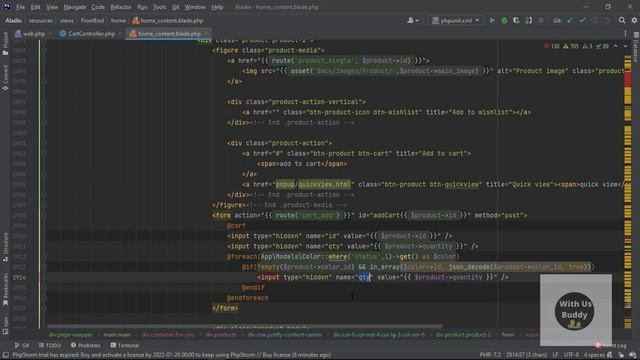
Task: Click div.page-wrapper in the code breadcrumbs
Action: [71, 335]
